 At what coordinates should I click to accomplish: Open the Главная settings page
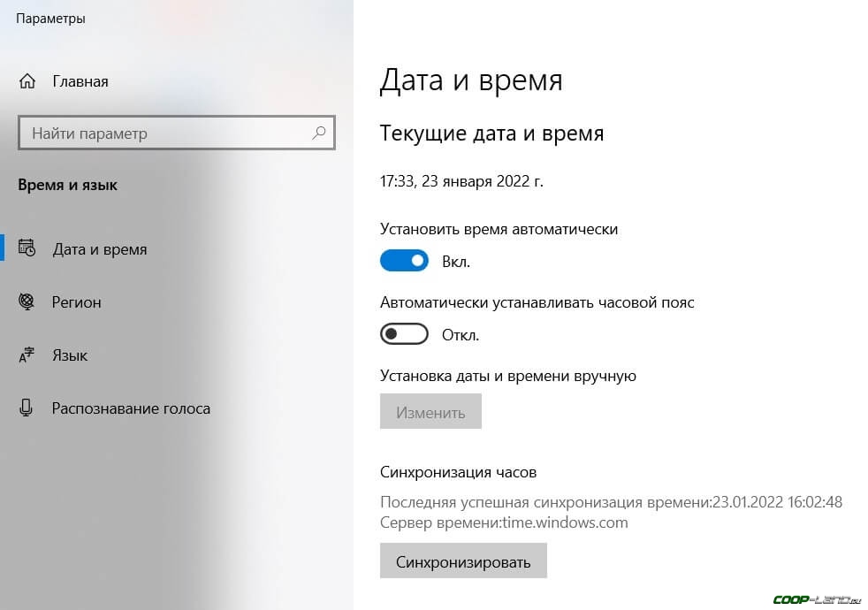pos(80,81)
